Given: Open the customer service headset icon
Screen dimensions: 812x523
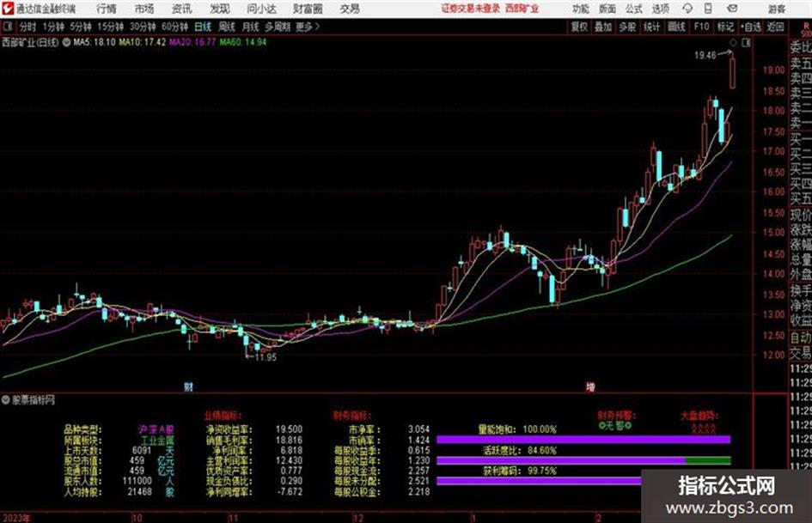Looking at the screenshot, I should [687, 9].
